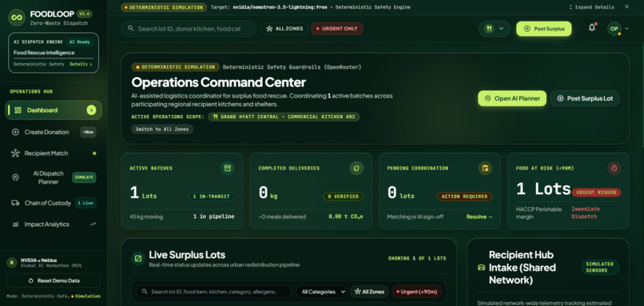Image resolution: width=644 pixels, height=306 pixels.
Task: Click the Grand Hyatt Central scope chip
Action: click(x=284, y=117)
